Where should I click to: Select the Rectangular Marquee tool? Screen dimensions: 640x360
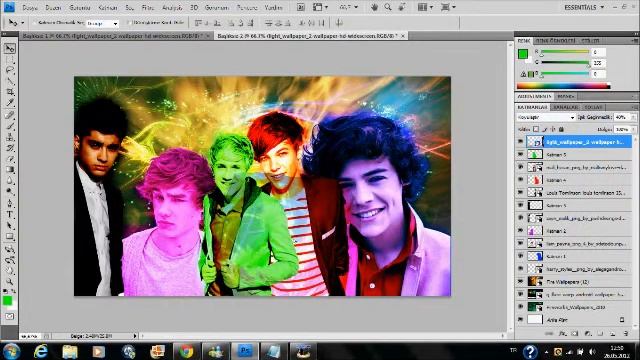click(10, 60)
